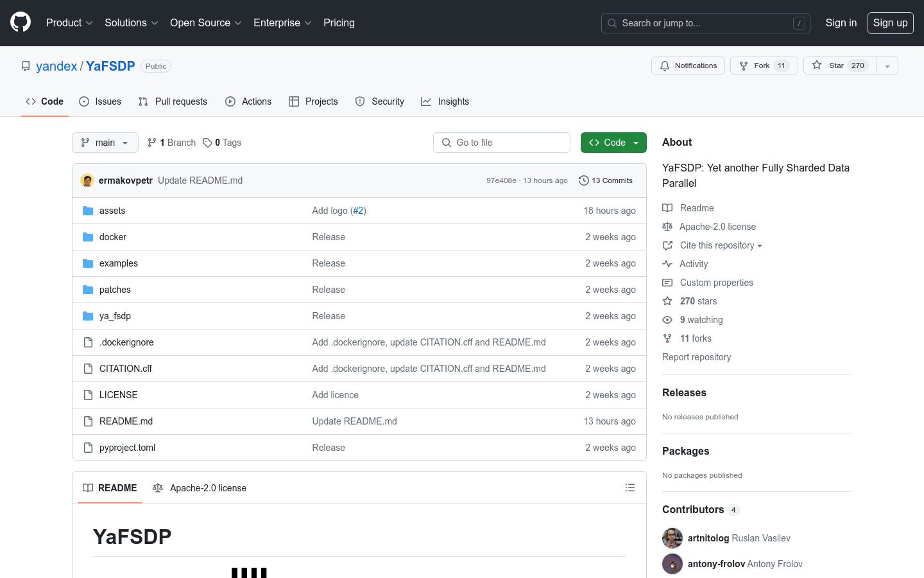The height and width of the screenshot is (578, 924).
Task: Switch to the Security tab
Action: (x=380, y=101)
